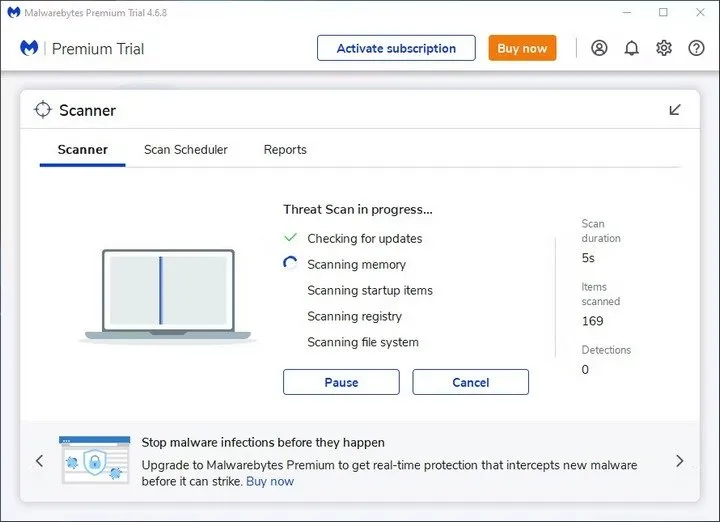
Task: Click the Malwarebytes logo in header
Action: coord(30,48)
